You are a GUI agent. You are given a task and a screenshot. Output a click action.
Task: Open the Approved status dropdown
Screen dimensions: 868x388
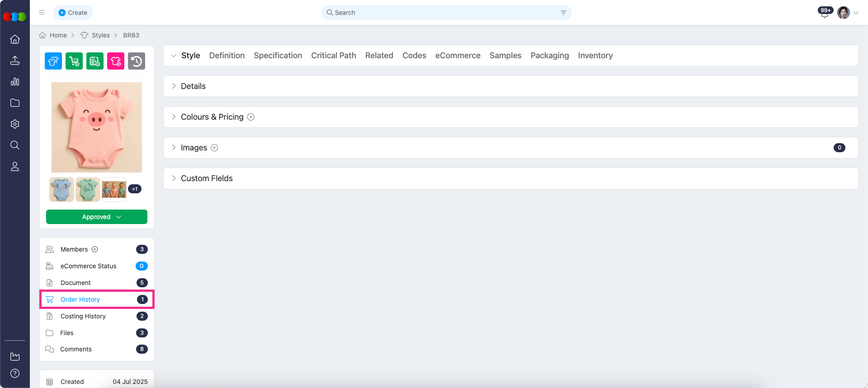coord(97,217)
